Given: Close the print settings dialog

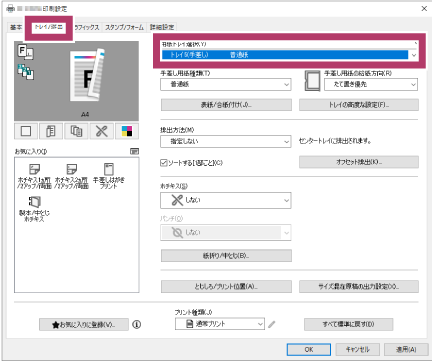Looking at the screenshot, I should 424,8.
